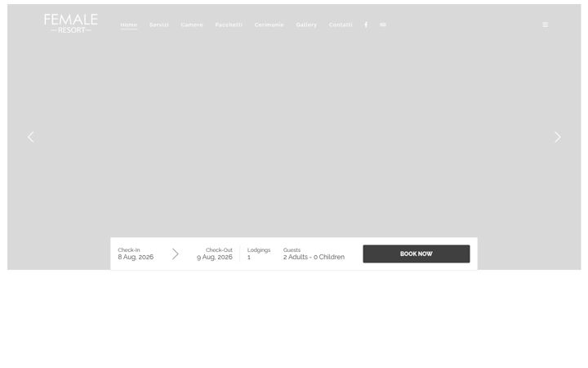Select Pacchetti in the navigation

click(229, 25)
